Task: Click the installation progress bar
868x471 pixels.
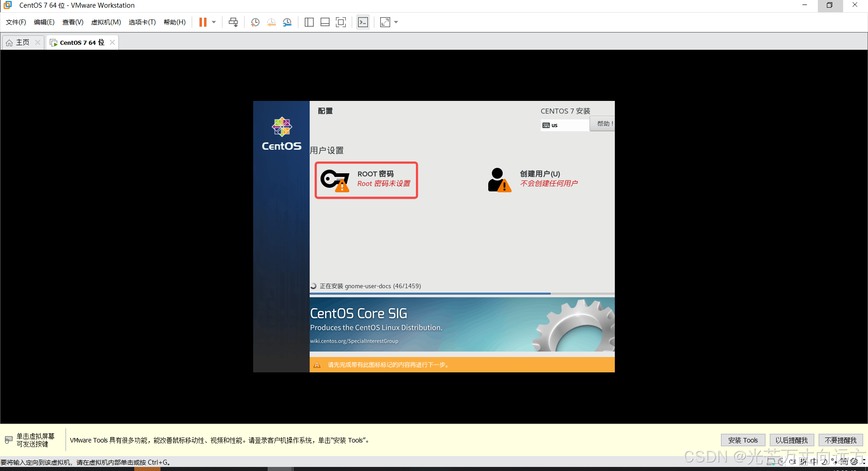Action: pos(462,294)
